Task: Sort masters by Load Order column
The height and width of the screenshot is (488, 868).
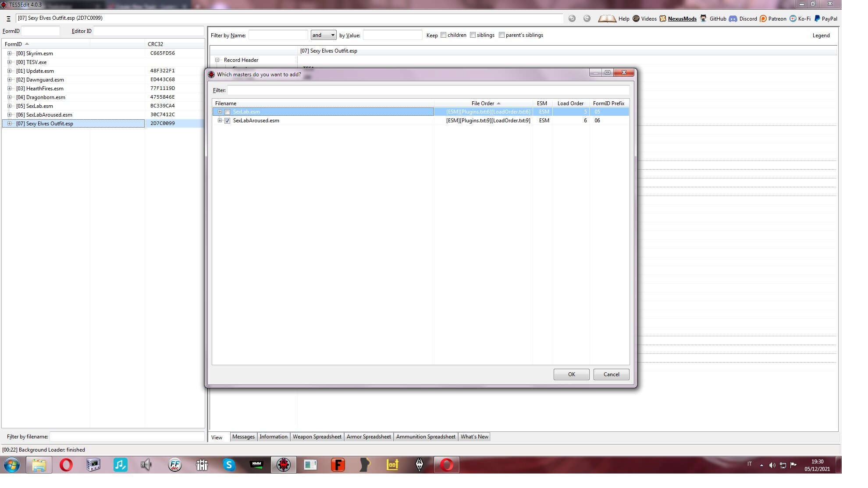Action: (570, 103)
